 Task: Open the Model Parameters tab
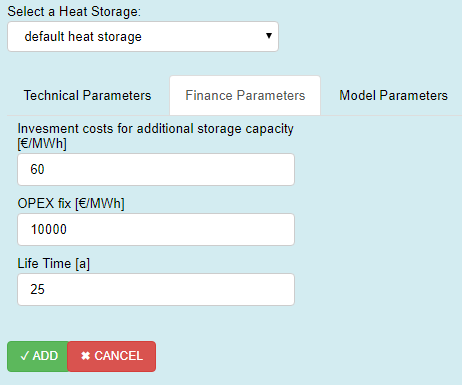pyautogui.click(x=393, y=96)
